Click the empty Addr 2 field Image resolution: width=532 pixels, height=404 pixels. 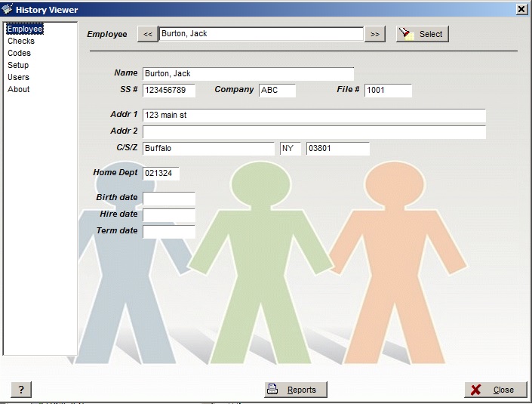coord(314,132)
